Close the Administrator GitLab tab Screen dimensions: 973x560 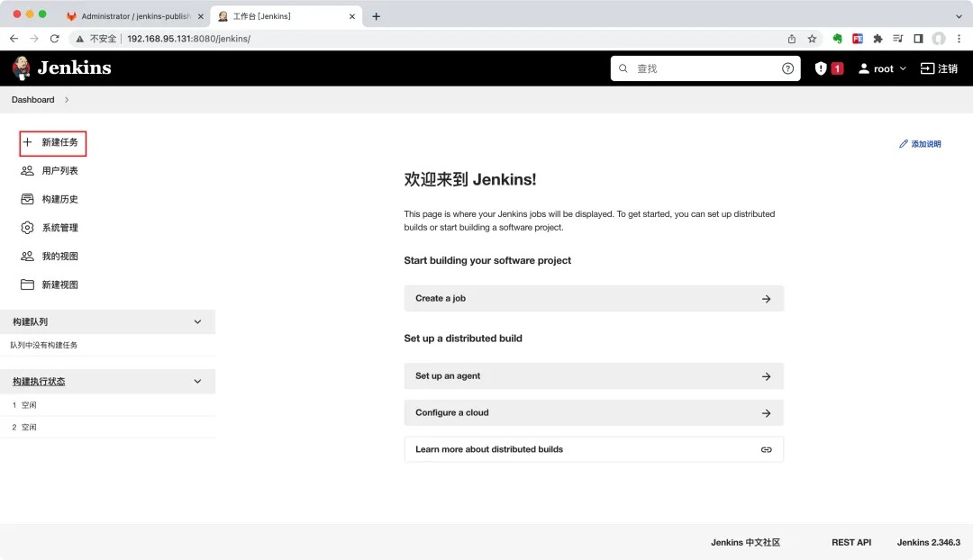200,16
